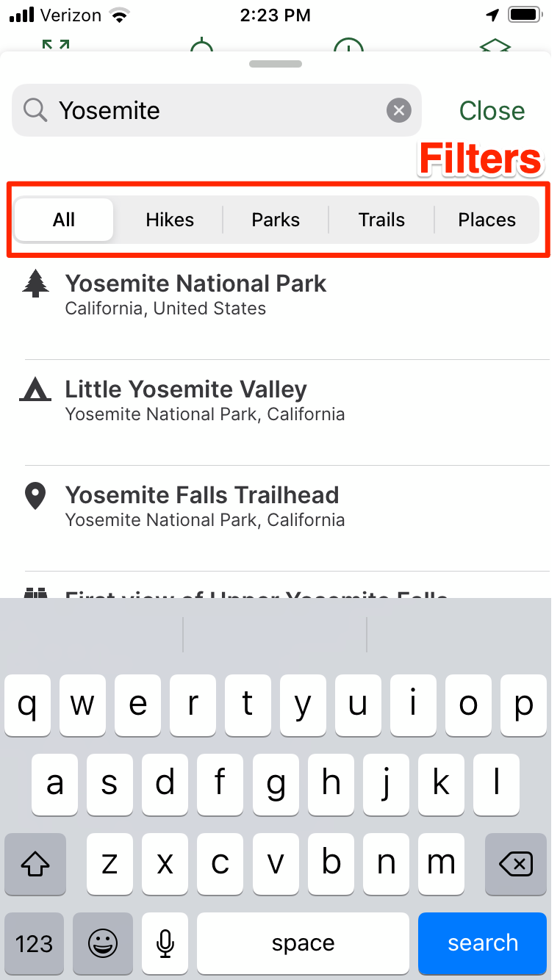Select the All filter
The width and height of the screenshot is (560, 980).
pyautogui.click(x=64, y=220)
